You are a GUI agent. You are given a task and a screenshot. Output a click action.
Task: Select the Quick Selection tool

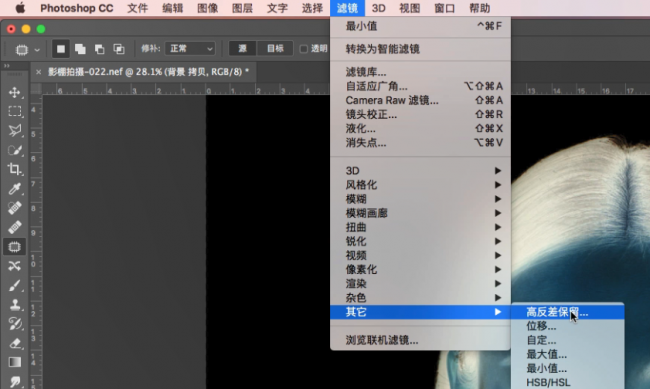(15, 150)
